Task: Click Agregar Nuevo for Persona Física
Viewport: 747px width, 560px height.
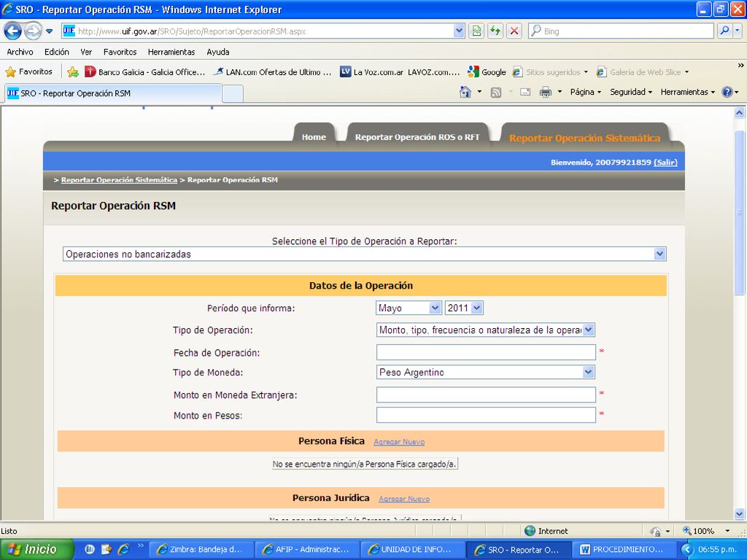Action: [399, 442]
